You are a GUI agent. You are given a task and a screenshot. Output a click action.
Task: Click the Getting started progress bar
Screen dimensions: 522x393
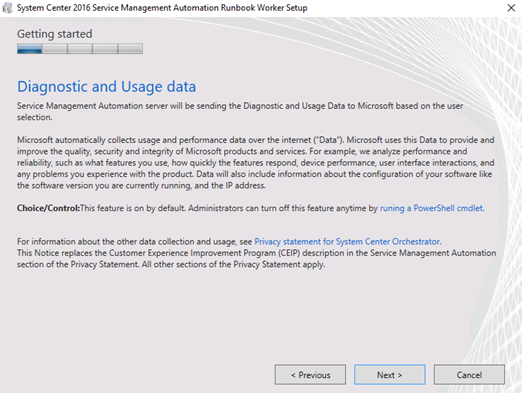tap(80, 49)
